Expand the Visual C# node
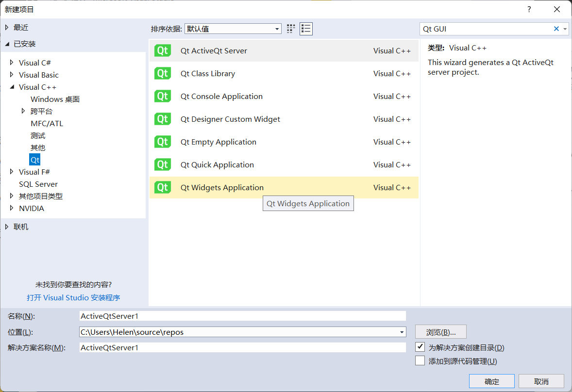 (x=12, y=63)
